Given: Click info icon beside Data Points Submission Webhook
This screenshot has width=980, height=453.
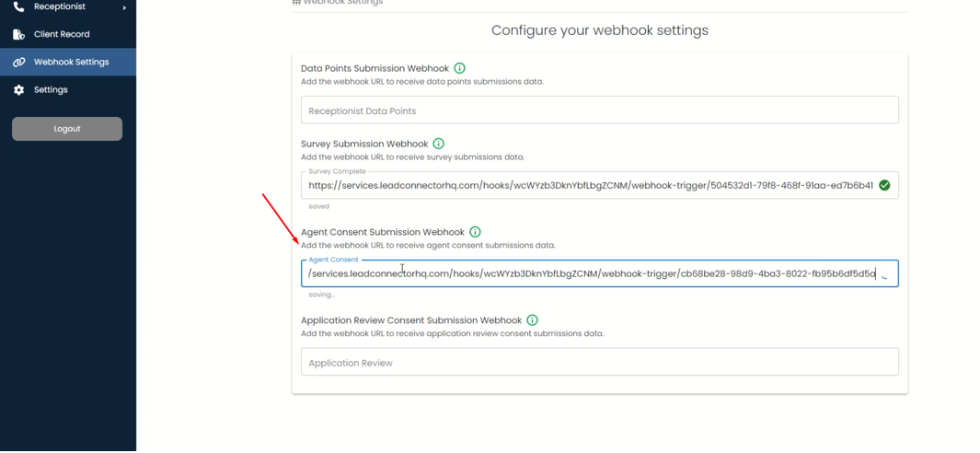Looking at the screenshot, I should (x=460, y=68).
